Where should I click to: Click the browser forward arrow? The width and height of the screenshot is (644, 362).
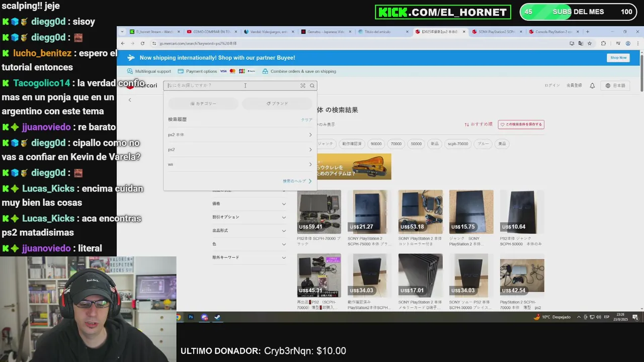[132, 43]
